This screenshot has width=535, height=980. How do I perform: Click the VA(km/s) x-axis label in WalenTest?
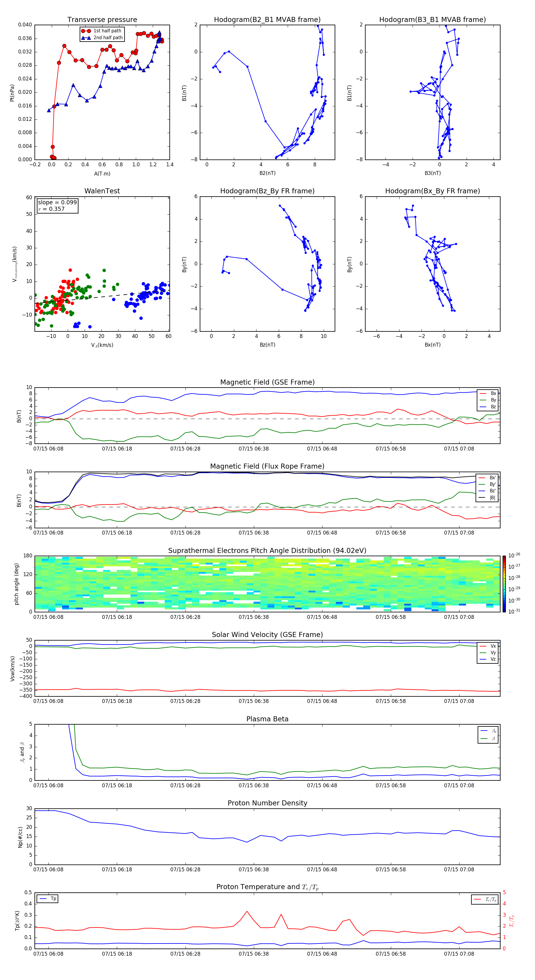[x=102, y=345]
